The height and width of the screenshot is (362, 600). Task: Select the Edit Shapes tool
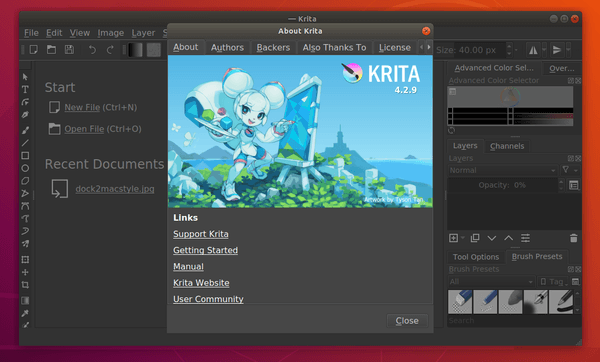(x=25, y=102)
